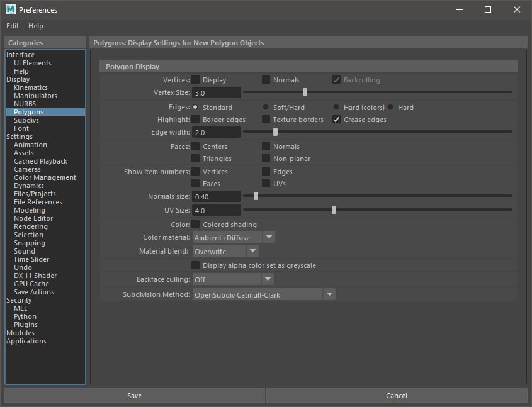This screenshot has width=532, height=407.
Task: Save the preferences
Action: (134, 396)
